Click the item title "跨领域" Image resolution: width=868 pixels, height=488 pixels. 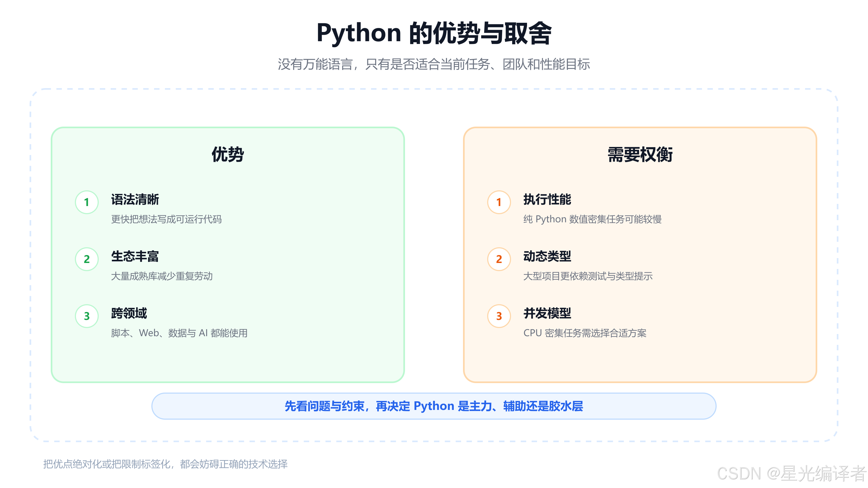pyautogui.click(x=129, y=313)
